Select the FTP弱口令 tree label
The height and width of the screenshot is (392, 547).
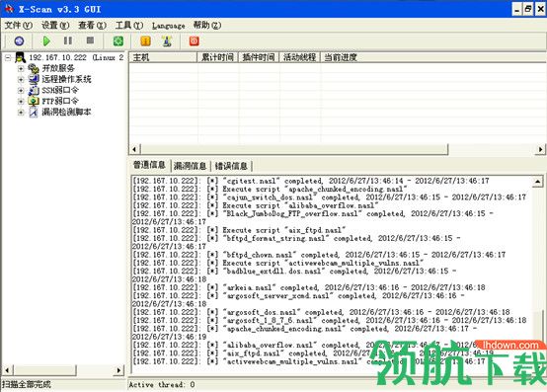(x=60, y=101)
